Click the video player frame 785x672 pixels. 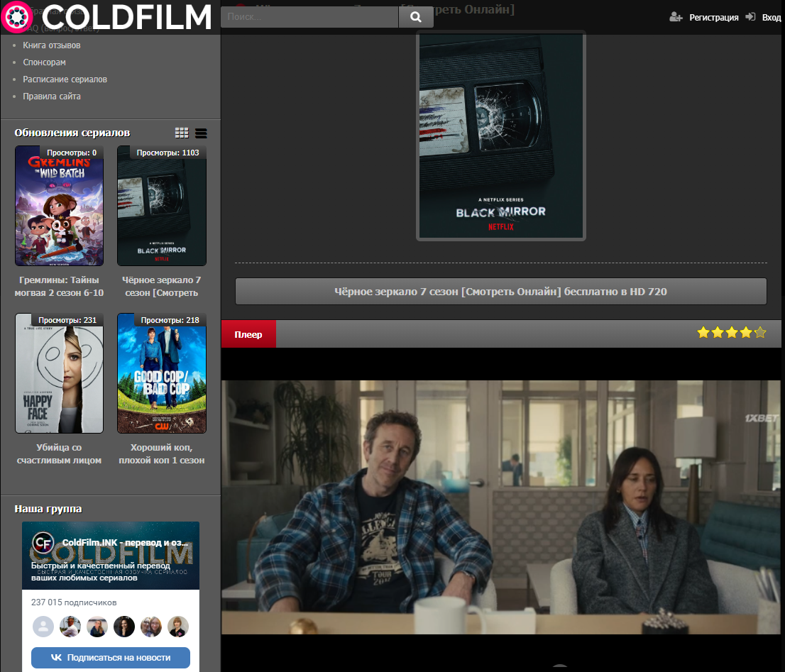pyautogui.click(x=500, y=507)
